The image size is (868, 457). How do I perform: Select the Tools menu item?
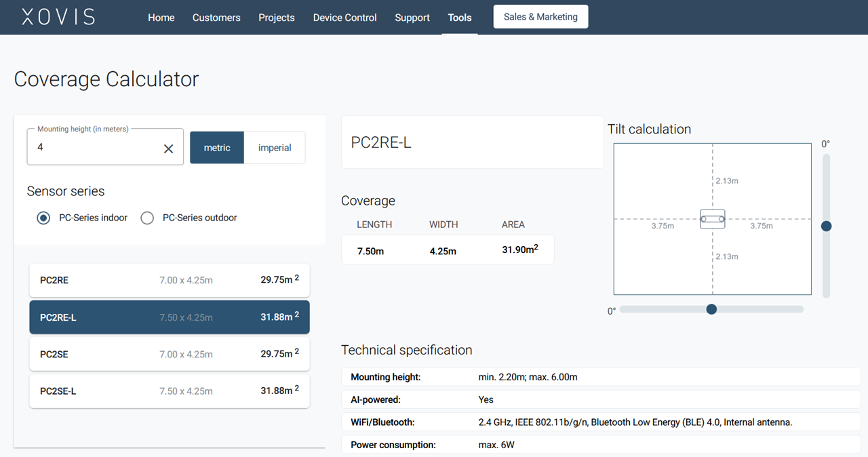pyautogui.click(x=460, y=18)
